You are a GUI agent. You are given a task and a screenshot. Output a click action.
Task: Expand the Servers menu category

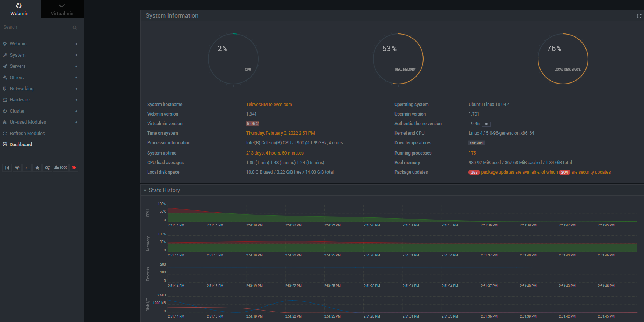[x=18, y=66]
